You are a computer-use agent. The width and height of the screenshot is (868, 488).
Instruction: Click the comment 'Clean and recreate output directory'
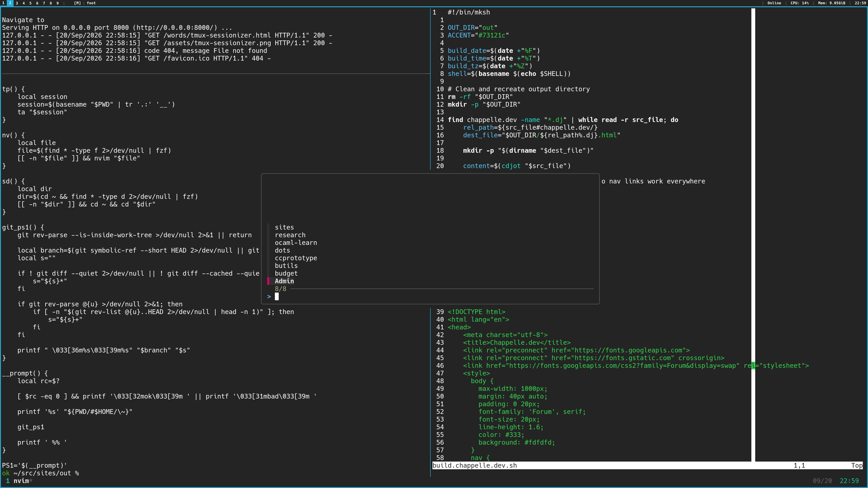(519, 89)
